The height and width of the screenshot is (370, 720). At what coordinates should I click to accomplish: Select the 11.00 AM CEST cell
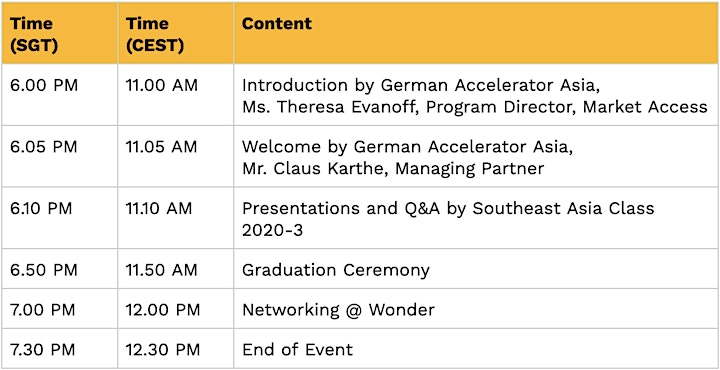175,95
